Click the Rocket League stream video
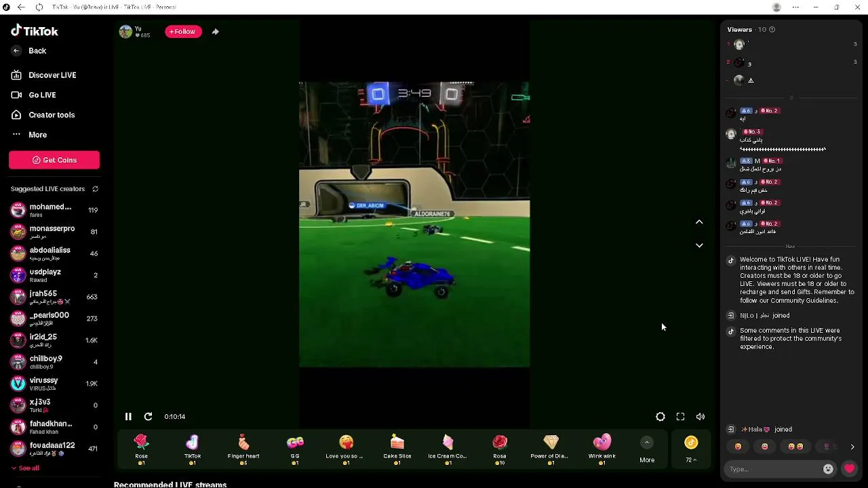 [414, 224]
